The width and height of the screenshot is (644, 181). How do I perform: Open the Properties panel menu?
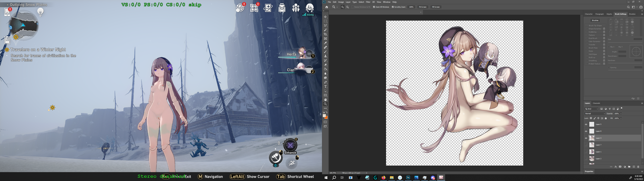(642, 171)
